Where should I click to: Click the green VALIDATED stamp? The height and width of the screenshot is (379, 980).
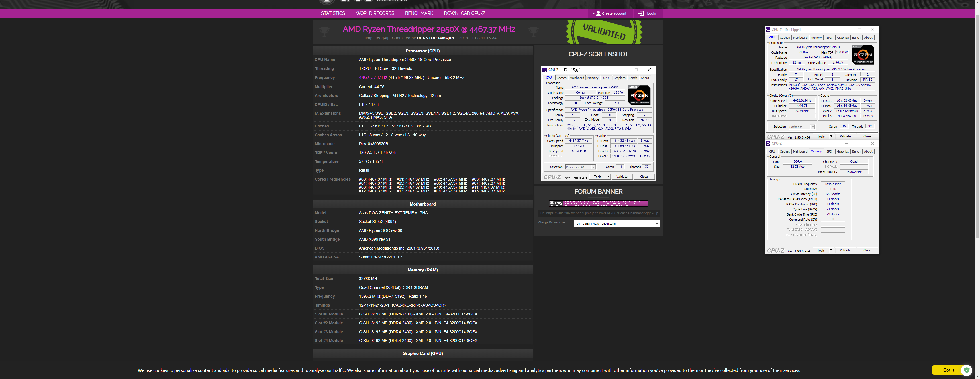pos(604,32)
